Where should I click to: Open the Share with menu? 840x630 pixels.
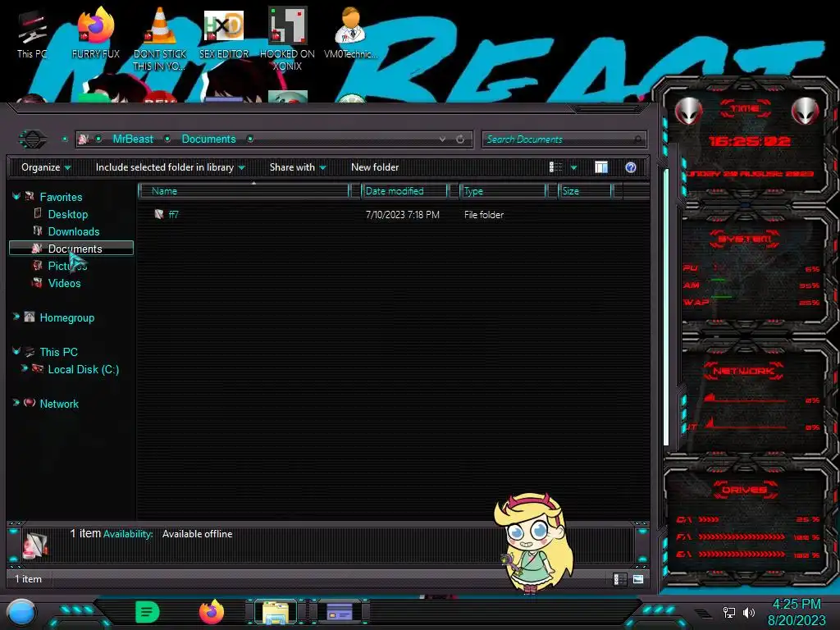click(x=298, y=167)
